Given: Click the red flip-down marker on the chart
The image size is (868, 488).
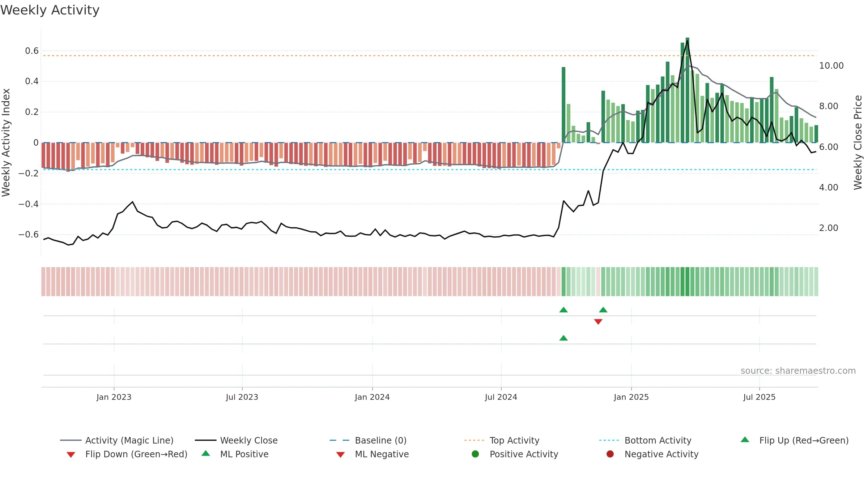Looking at the screenshot, I should pyautogui.click(x=598, y=322).
